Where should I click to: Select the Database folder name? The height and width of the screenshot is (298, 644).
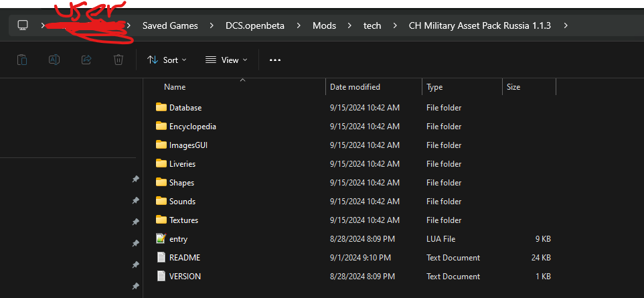coord(185,108)
